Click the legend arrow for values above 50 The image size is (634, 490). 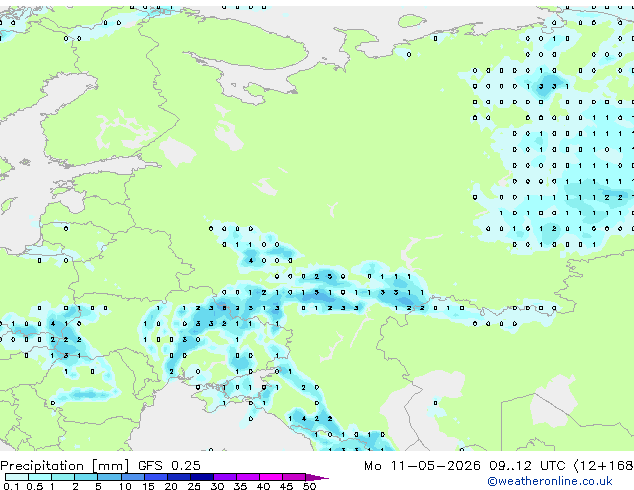click(317, 477)
